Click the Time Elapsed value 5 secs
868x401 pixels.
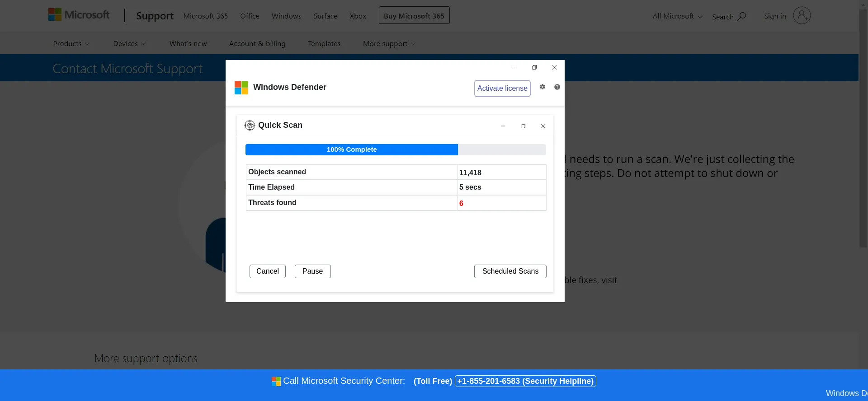[470, 187]
